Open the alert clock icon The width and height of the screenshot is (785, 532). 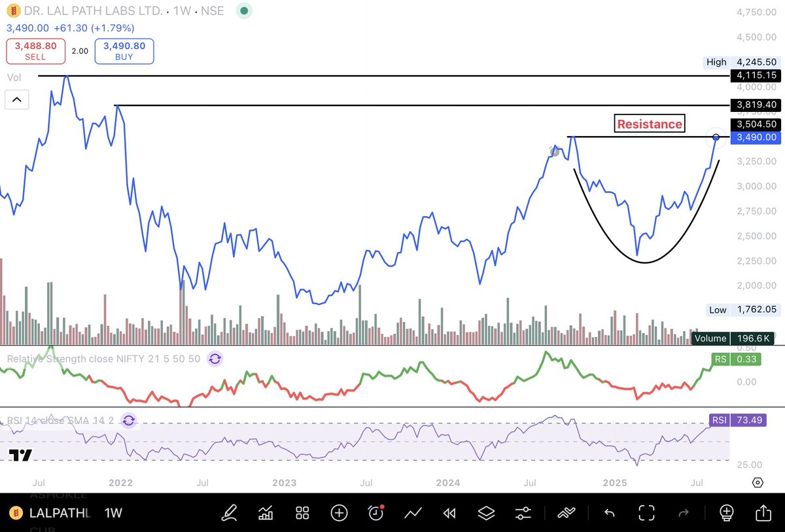(x=375, y=513)
